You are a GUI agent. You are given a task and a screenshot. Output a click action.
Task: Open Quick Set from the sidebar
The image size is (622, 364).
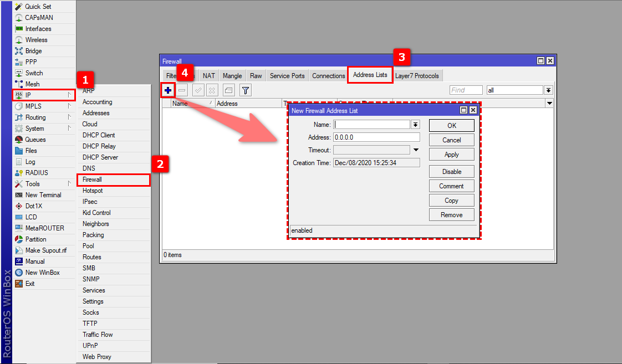[x=38, y=7]
